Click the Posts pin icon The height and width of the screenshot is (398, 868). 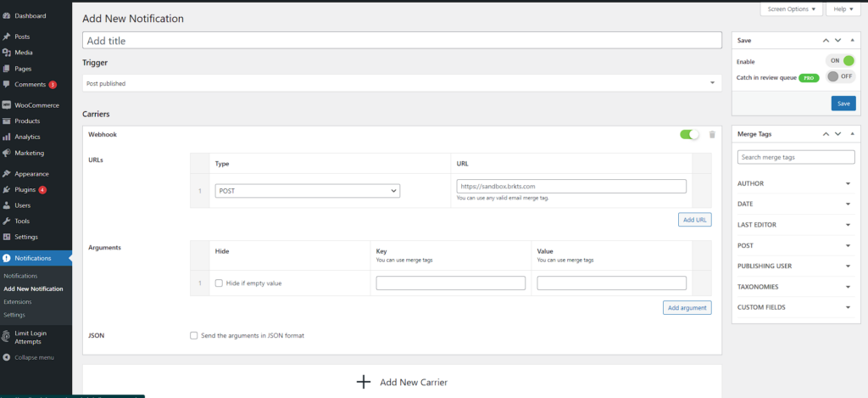7,36
